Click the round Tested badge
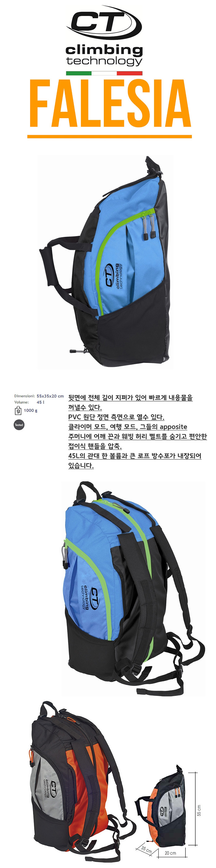The width and height of the screenshot is (216, 868). (x=19, y=425)
